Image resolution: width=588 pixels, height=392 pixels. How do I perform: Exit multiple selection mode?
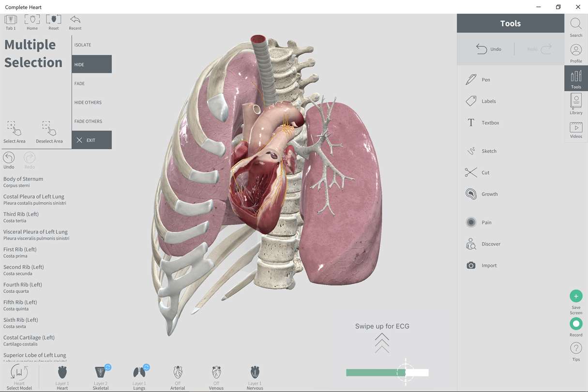[92, 140]
